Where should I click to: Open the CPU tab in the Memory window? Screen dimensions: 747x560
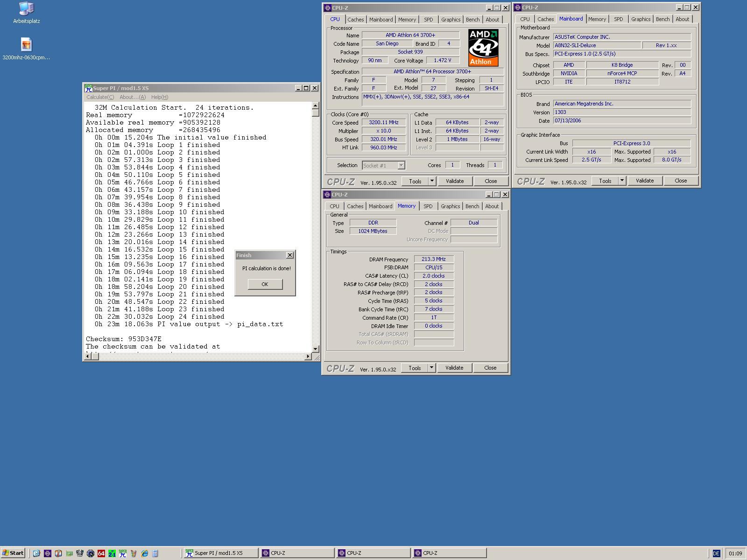[x=334, y=206]
